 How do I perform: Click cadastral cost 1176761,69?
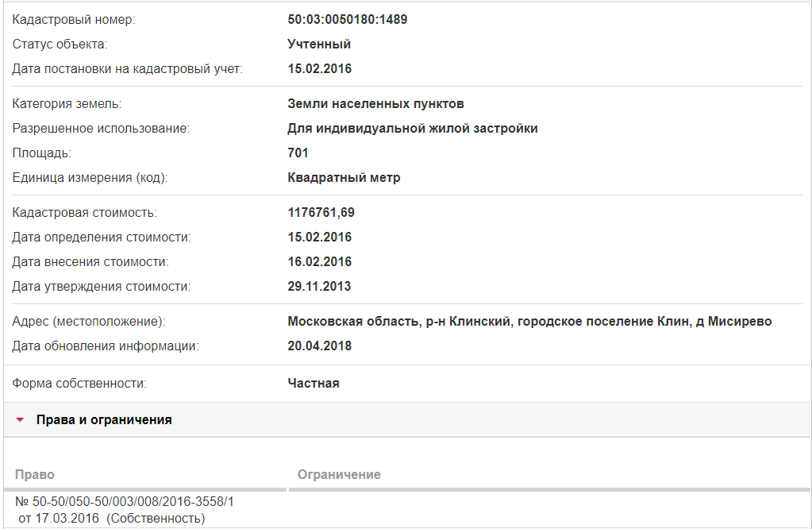pos(321,212)
